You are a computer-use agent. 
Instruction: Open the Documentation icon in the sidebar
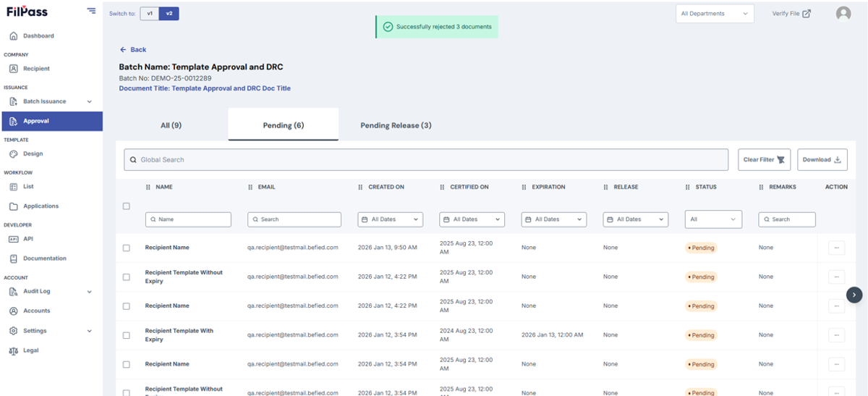coord(13,258)
